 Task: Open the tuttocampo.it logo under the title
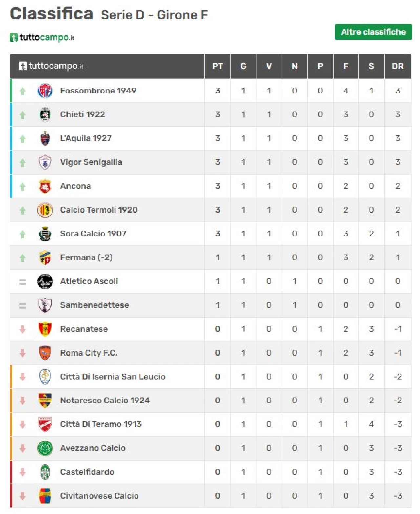pyautogui.click(x=42, y=37)
